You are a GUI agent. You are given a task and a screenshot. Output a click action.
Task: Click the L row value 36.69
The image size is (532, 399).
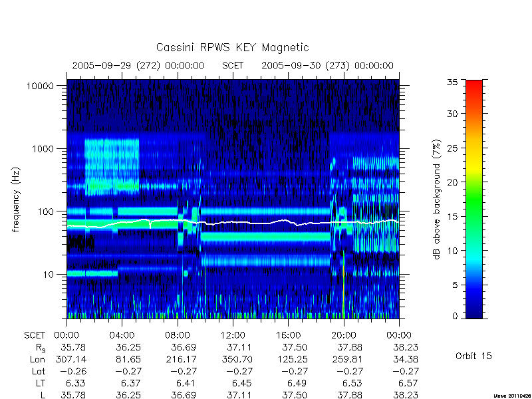coord(184,395)
